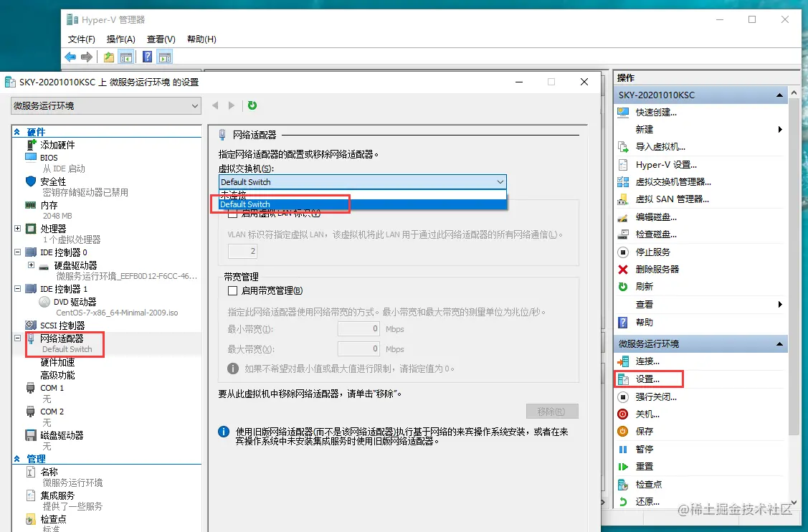Expand the 处理器 tree node
This screenshot has height=532, width=808.
[17, 229]
